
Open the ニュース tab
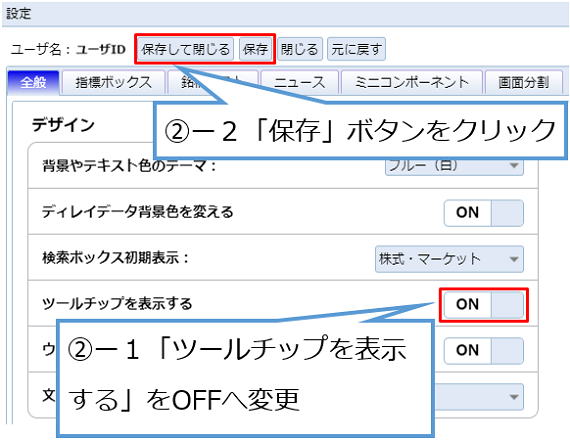tap(300, 83)
